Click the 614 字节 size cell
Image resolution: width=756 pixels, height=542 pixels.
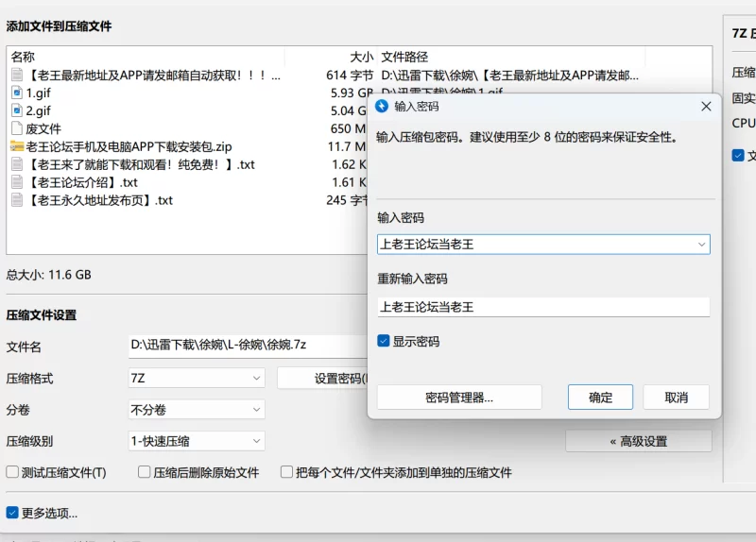pos(350,76)
